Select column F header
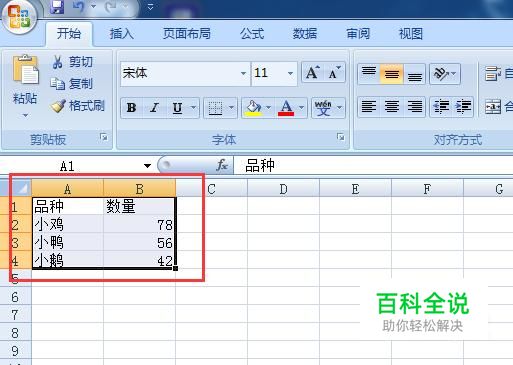 [x=427, y=189]
